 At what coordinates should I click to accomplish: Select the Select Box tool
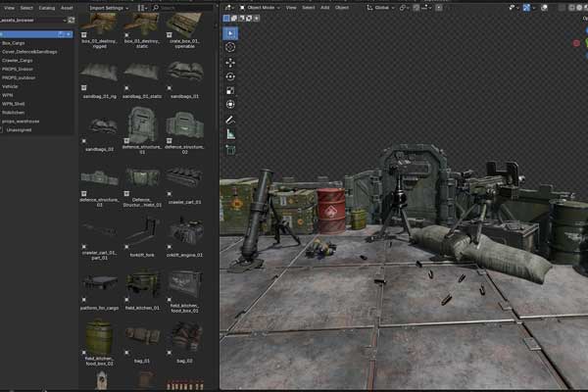[x=230, y=33]
